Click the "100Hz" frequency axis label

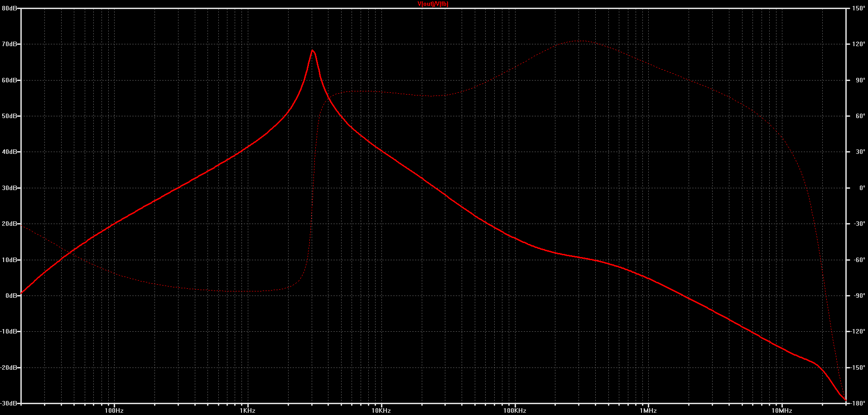coord(114,410)
